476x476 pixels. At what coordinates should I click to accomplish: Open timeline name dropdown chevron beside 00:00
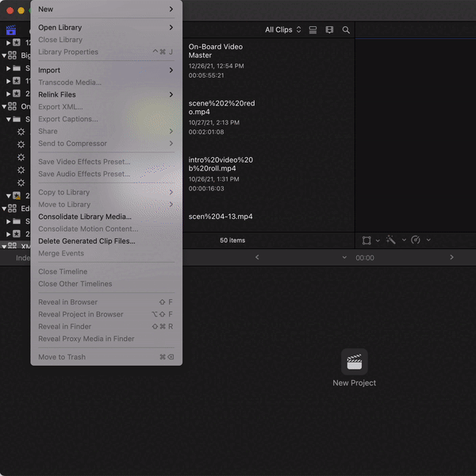click(344, 257)
